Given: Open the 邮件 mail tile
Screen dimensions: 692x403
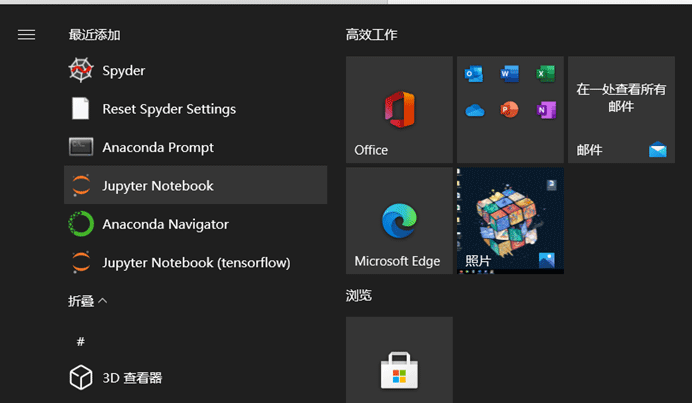Looking at the screenshot, I should (x=621, y=109).
